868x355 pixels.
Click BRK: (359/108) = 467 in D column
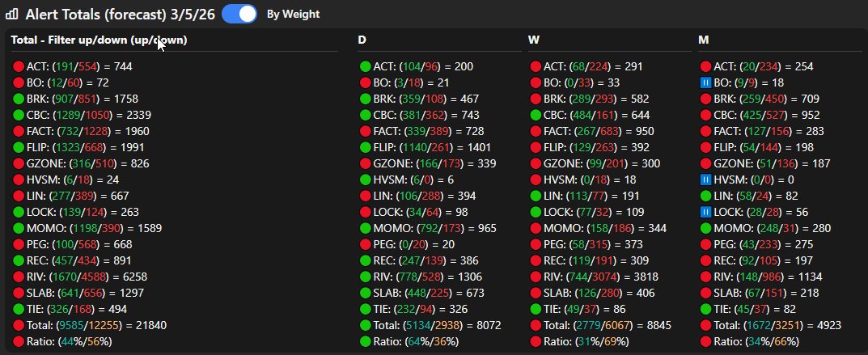[x=420, y=99]
